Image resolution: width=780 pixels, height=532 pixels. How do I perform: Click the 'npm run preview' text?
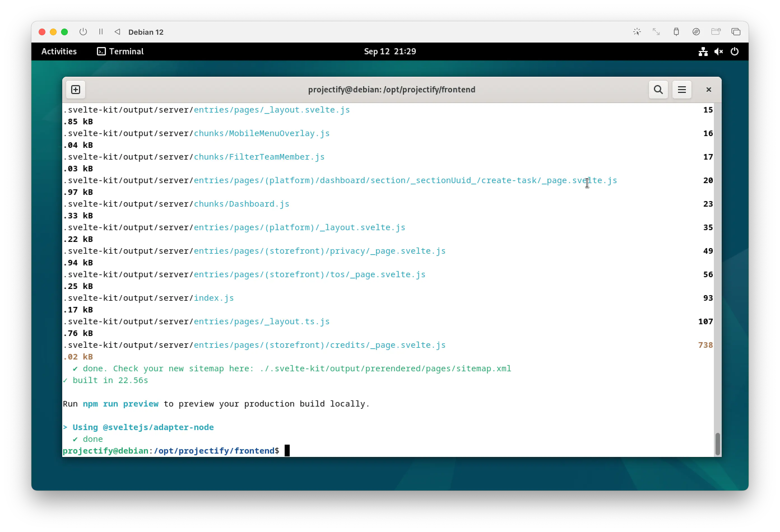tap(120, 403)
